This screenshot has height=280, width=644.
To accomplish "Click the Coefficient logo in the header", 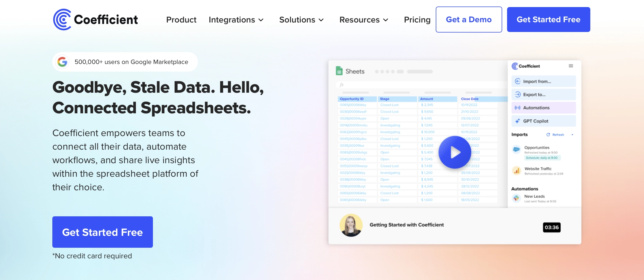I will click(95, 20).
